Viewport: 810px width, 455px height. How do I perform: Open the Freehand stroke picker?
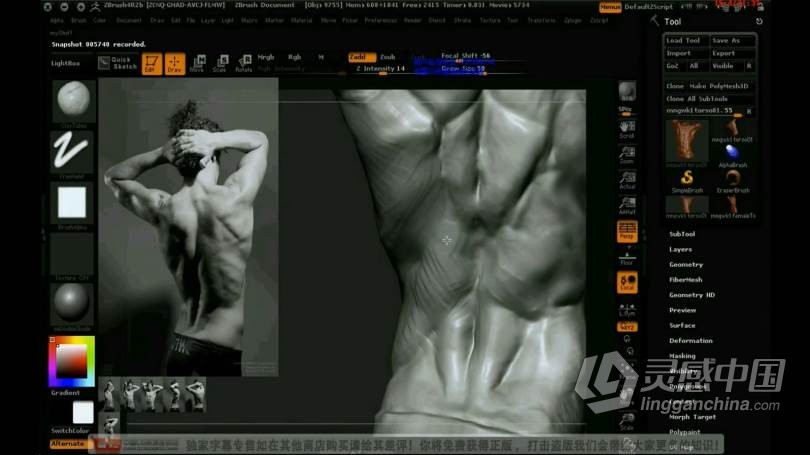click(72, 152)
